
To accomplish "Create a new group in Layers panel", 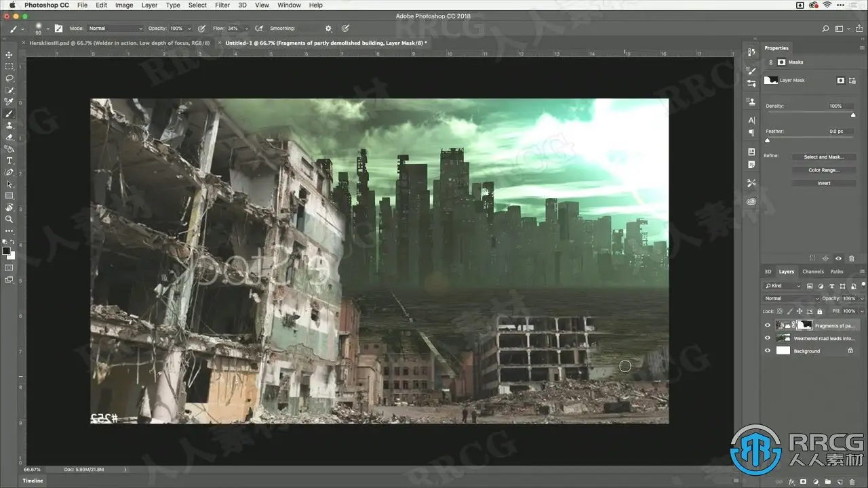I will click(x=827, y=482).
